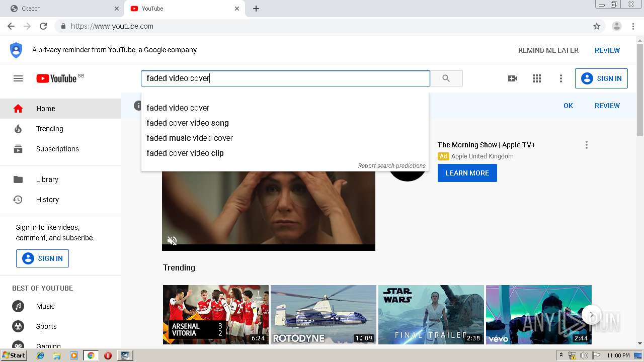
Task: Open The Morning Show ad title
Action: pyautogui.click(x=486, y=145)
